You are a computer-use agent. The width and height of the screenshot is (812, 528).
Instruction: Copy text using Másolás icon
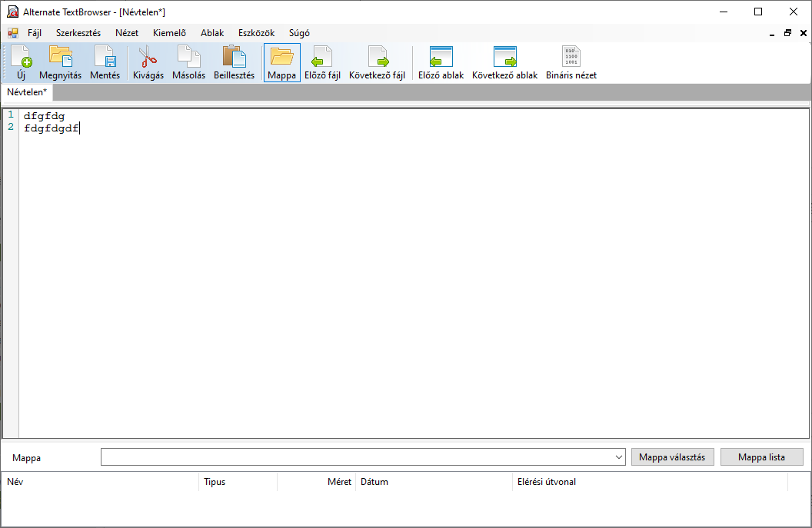click(188, 62)
